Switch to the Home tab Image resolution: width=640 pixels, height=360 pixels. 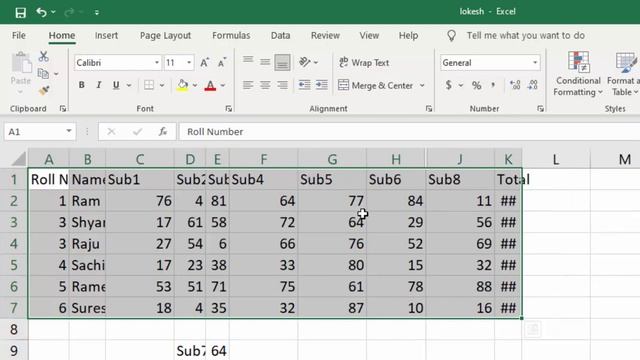(x=62, y=36)
